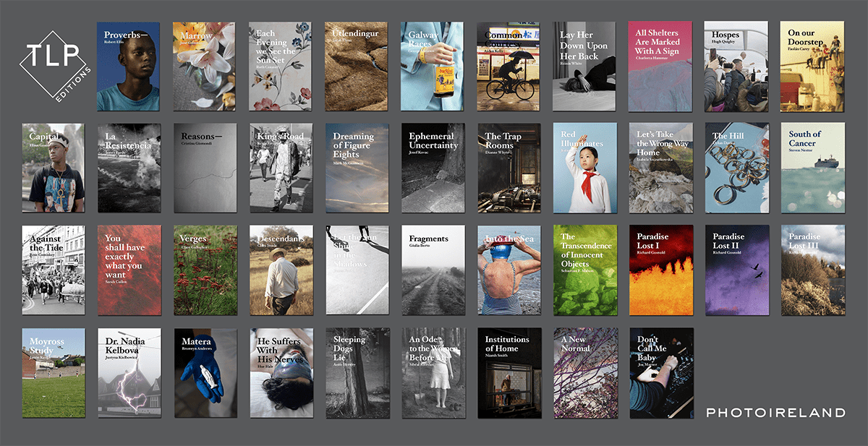Select the Into the Sea cover

[508, 270]
